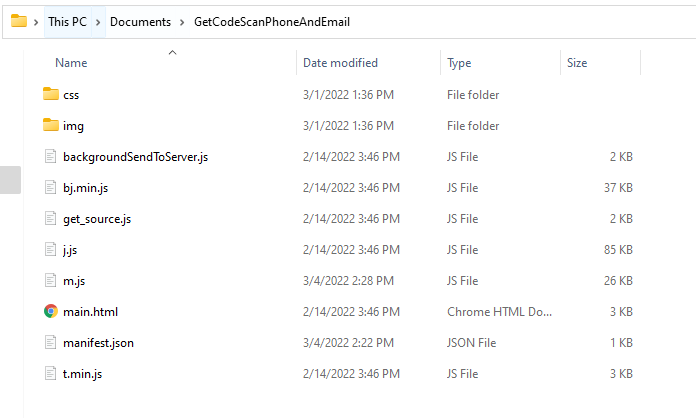Click the Chrome icon beside main.html
Image resolution: width=696 pixels, height=418 pixels.
pos(51,312)
